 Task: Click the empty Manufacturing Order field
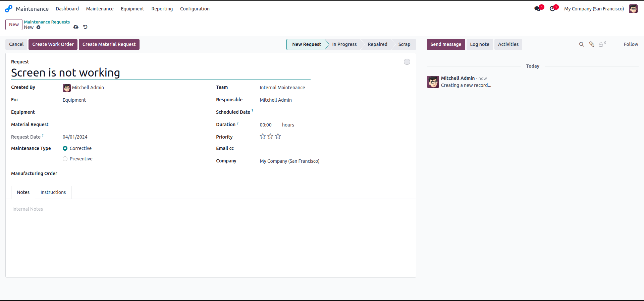point(134,173)
